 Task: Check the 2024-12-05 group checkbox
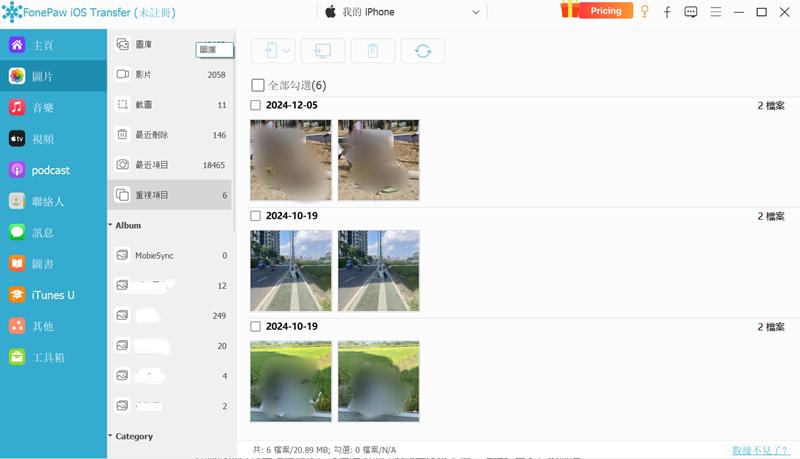click(256, 105)
